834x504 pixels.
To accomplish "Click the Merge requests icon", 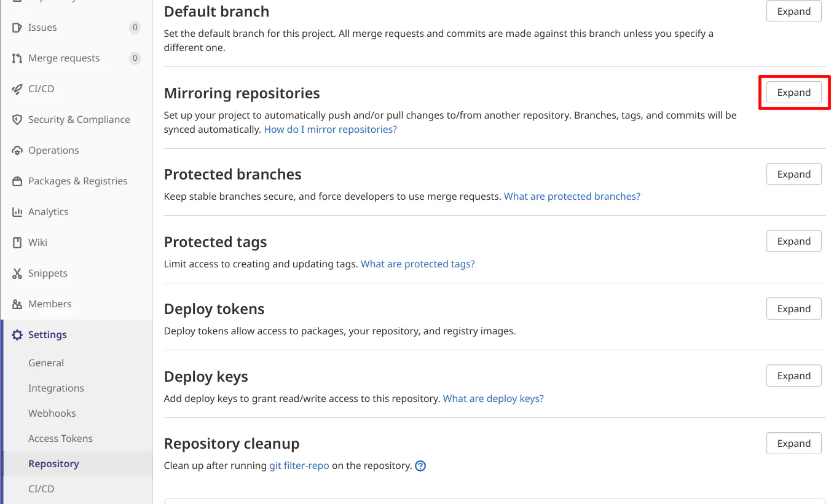I will (x=17, y=58).
